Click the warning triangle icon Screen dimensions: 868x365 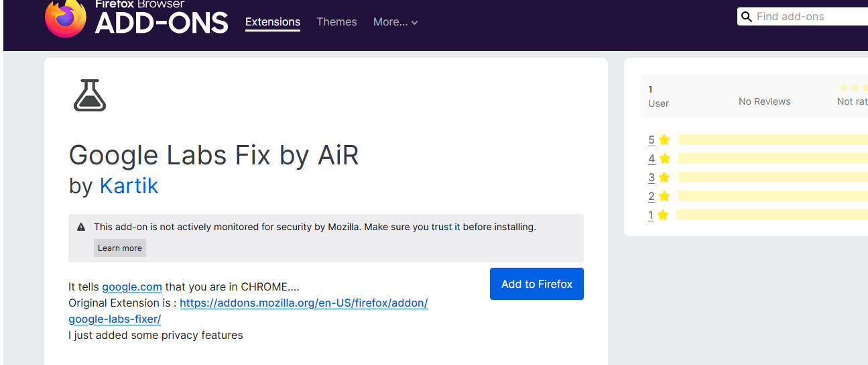[81, 227]
